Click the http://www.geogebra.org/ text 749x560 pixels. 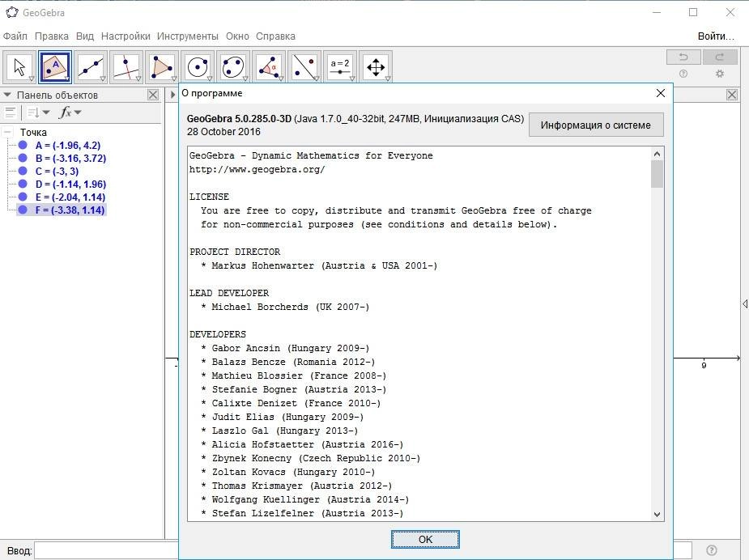[x=257, y=169]
